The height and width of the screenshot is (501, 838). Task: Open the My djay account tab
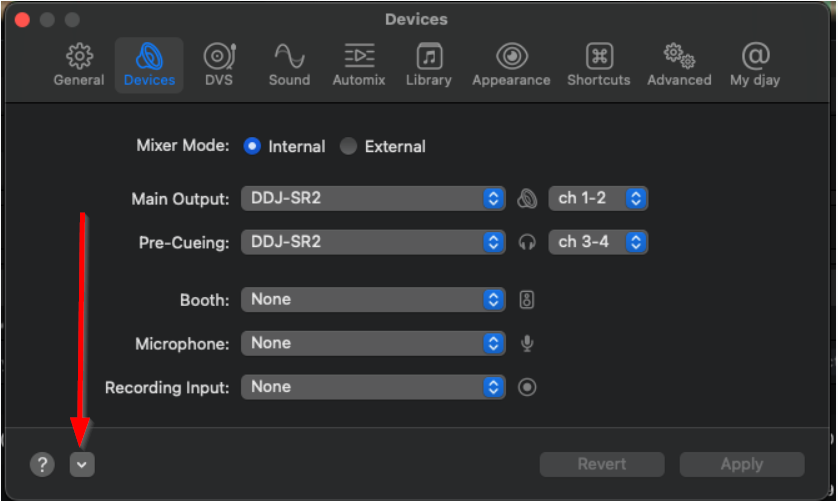(x=755, y=65)
